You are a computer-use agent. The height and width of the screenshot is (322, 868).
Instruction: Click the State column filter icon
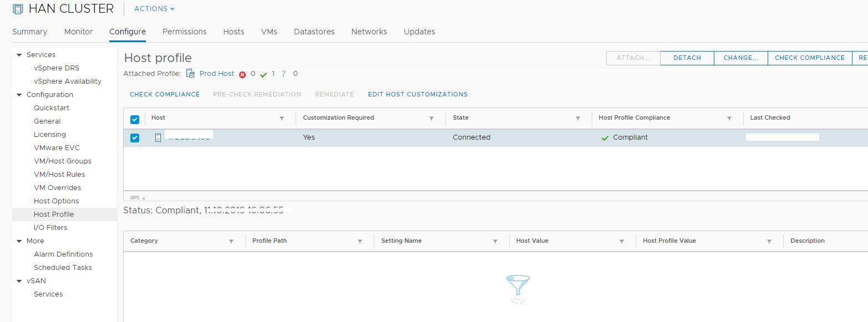tap(578, 119)
